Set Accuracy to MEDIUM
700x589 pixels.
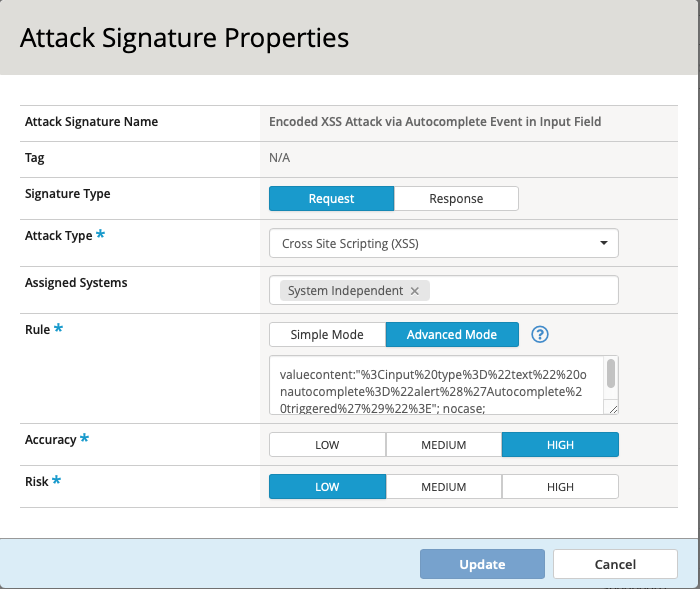point(443,445)
